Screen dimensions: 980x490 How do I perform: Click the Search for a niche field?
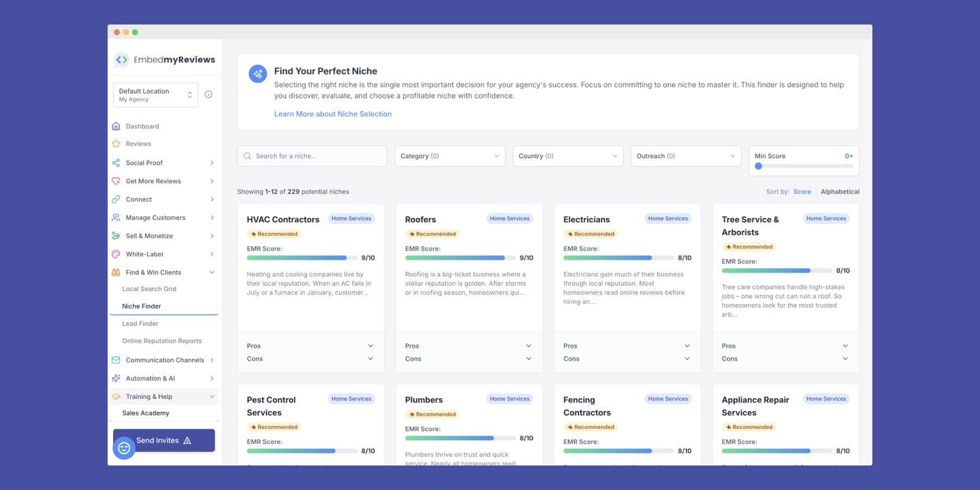point(312,156)
